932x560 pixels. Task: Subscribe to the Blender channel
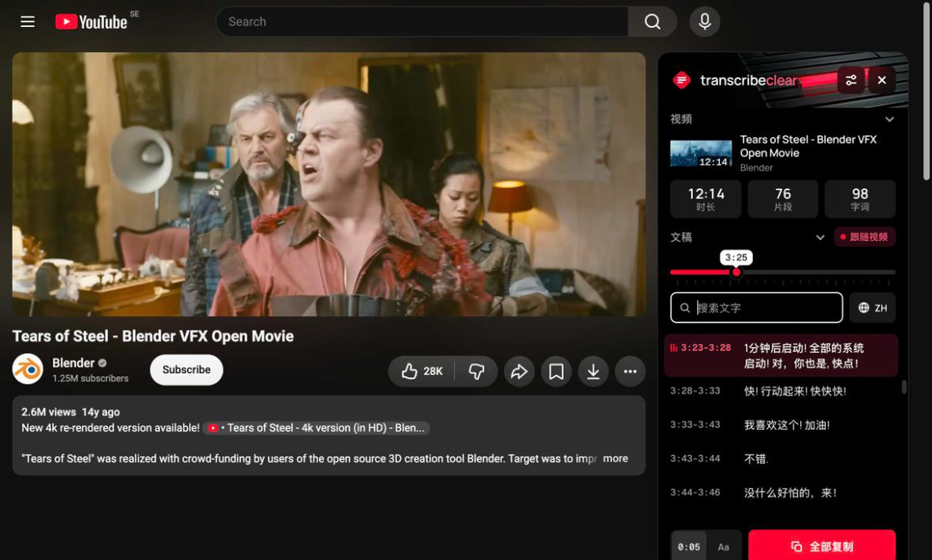tap(186, 370)
